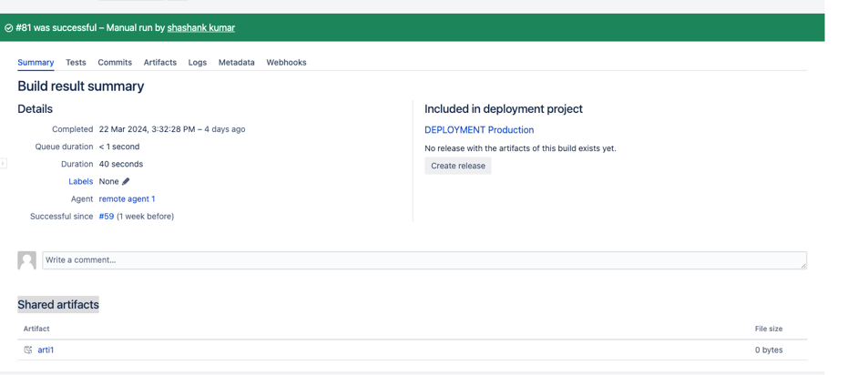The height and width of the screenshot is (375, 868).
Task: Open the Labels link
Action: point(81,181)
